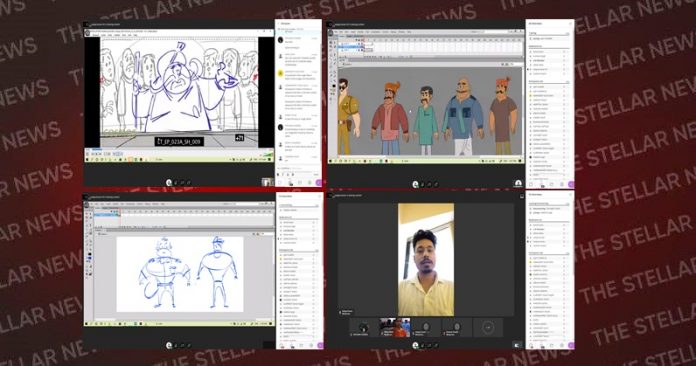Click the red timeline playhead in bottom-left window
The width and height of the screenshot is (696, 366).
click(x=120, y=212)
